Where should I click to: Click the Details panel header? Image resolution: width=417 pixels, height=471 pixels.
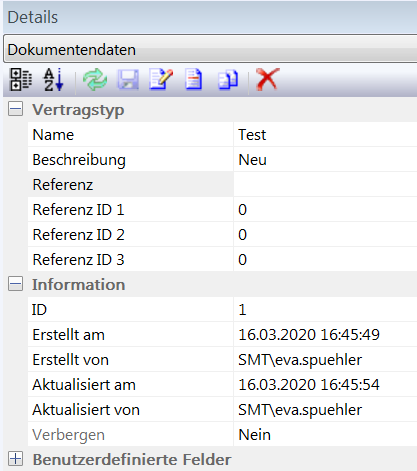(210, 17)
